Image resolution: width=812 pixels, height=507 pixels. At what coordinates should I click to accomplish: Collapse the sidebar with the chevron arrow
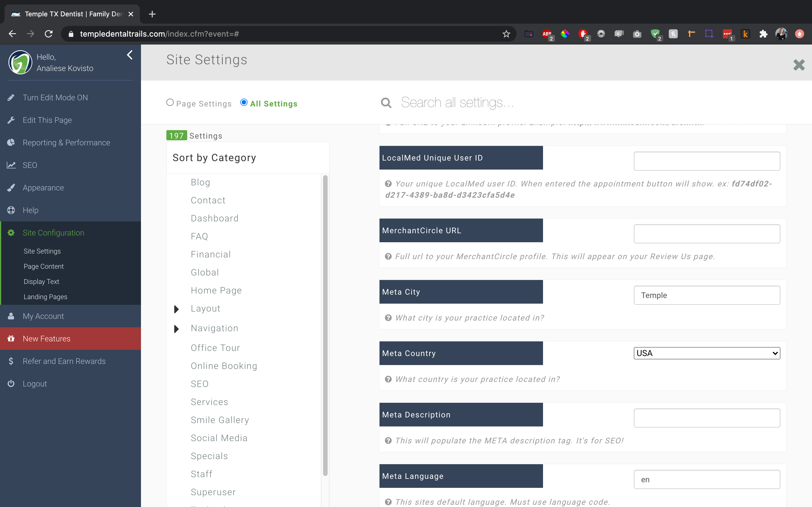pyautogui.click(x=130, y=55)
